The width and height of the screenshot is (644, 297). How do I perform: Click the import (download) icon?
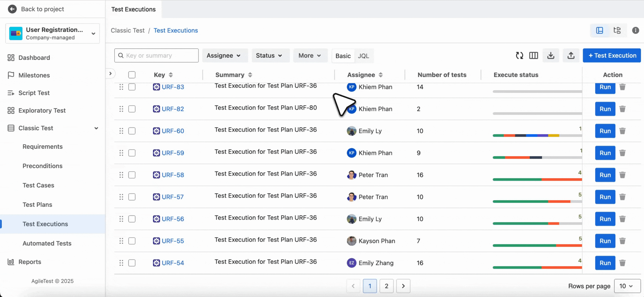tap(551, 55)
